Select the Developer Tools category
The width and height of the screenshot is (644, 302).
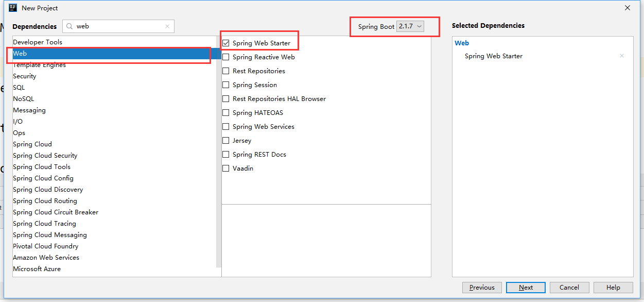click(115, 42)
